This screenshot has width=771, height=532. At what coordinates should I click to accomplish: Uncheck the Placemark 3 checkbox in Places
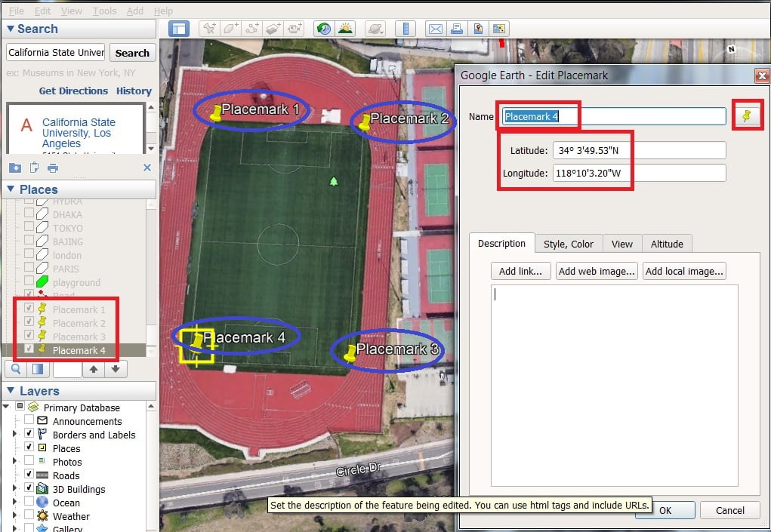(29, 335)
